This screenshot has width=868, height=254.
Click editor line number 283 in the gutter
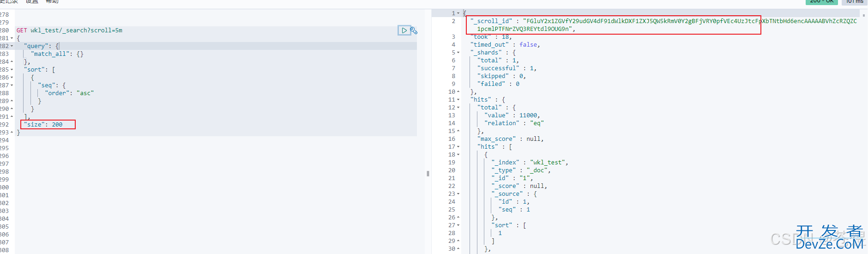pos(4,54)
